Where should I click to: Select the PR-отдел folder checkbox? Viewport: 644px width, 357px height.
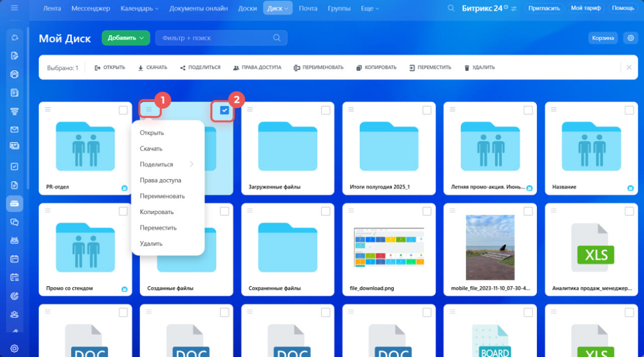tap(123, 110)
